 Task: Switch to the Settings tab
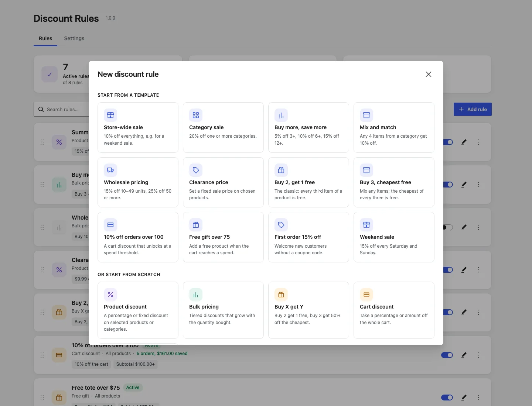click(74, 38)
